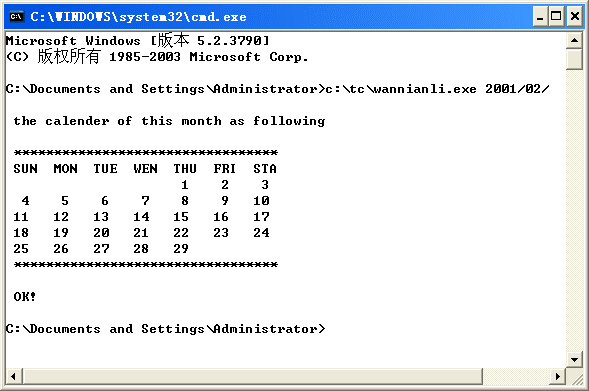The width and height of the screenshot is (589, 391).
Task: Click the horizontal scrollbar left arrow
Action: coord(14,376)
